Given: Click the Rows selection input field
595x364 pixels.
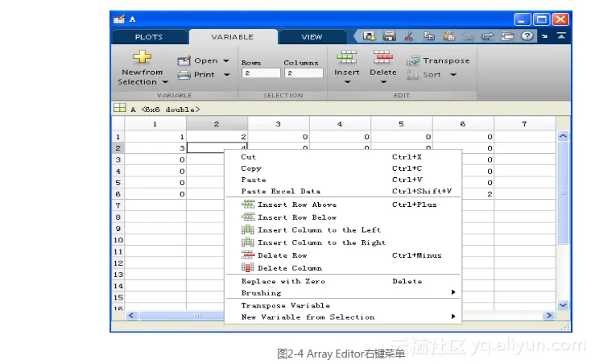Looking at the screenshot, I should pos(261,72).
